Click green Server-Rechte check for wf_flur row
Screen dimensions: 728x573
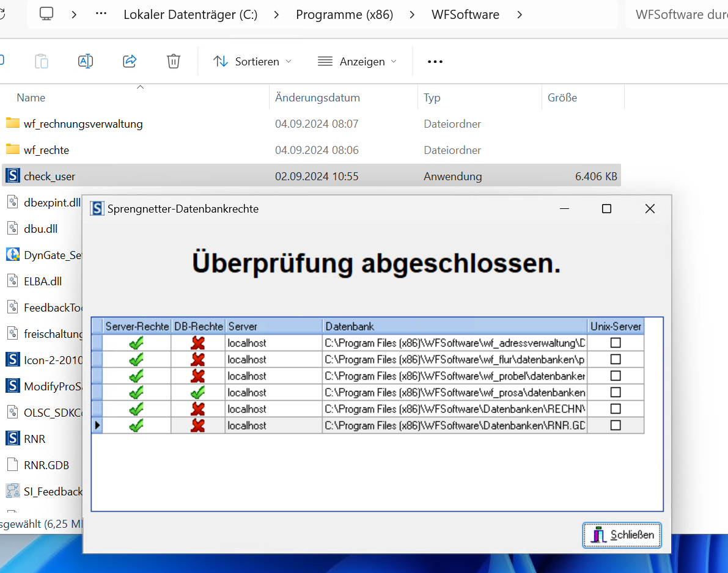coord(136,360)
